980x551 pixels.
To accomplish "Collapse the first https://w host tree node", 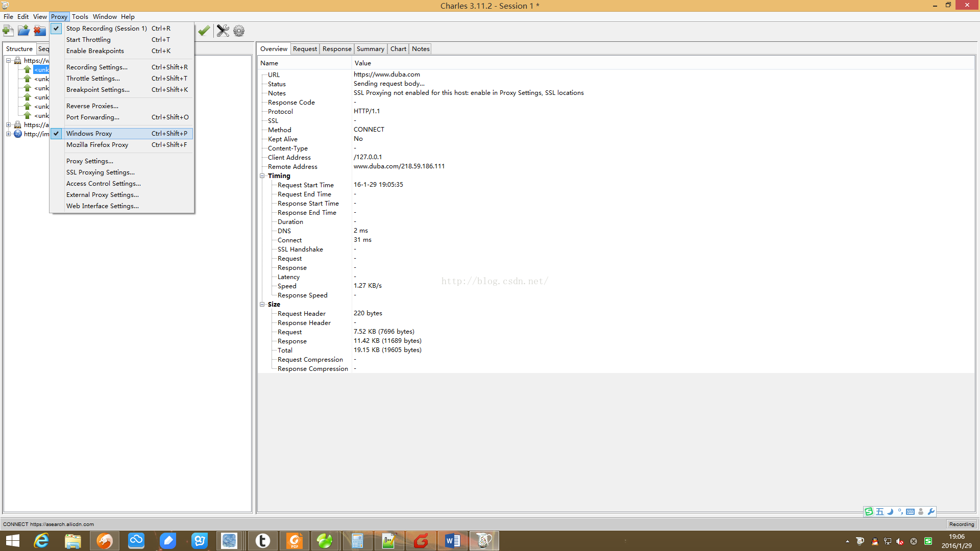I will click(8, 60).
